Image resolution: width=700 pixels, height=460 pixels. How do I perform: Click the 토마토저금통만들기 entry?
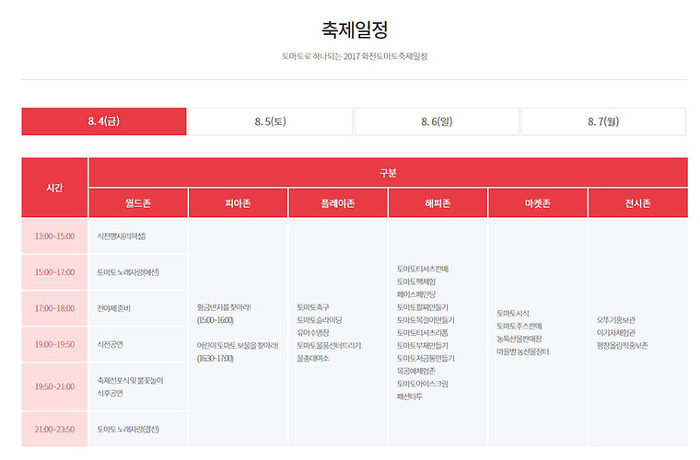pyautogui.click(x=426, y=358)
